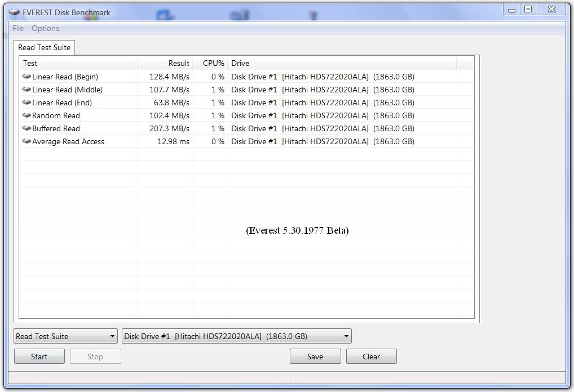Click the disk icon beside Random Read
Screen dimensions: 574x392
click(x=27, y=115)
